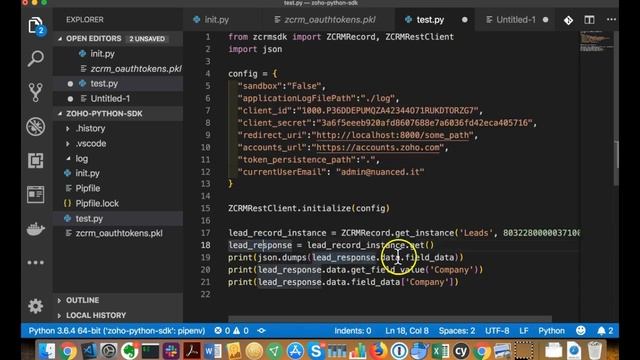Show additional views via three-dot icon
Image resolution: width=640 pixels, height=360 pixels.
36,262
